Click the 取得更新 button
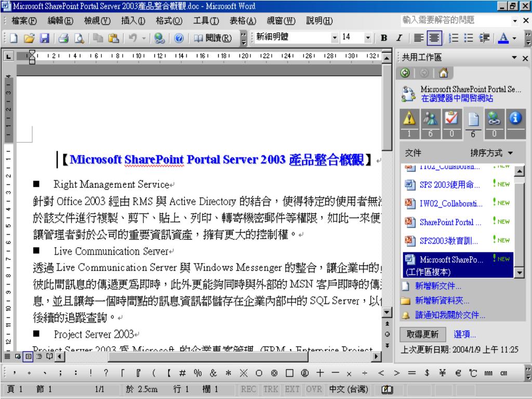The width and height of the screenshot is (532, 399). (422, 335)
